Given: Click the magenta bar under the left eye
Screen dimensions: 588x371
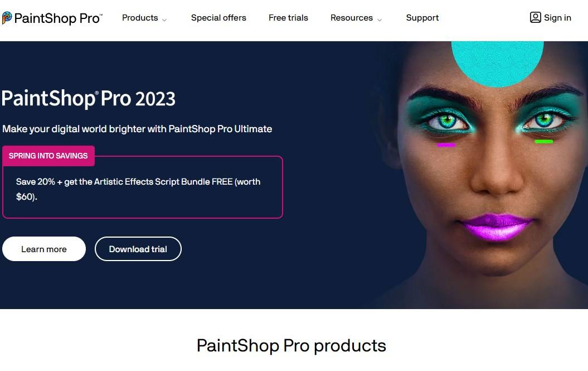Looking at the screenshot, I should (x=446, y=145).
